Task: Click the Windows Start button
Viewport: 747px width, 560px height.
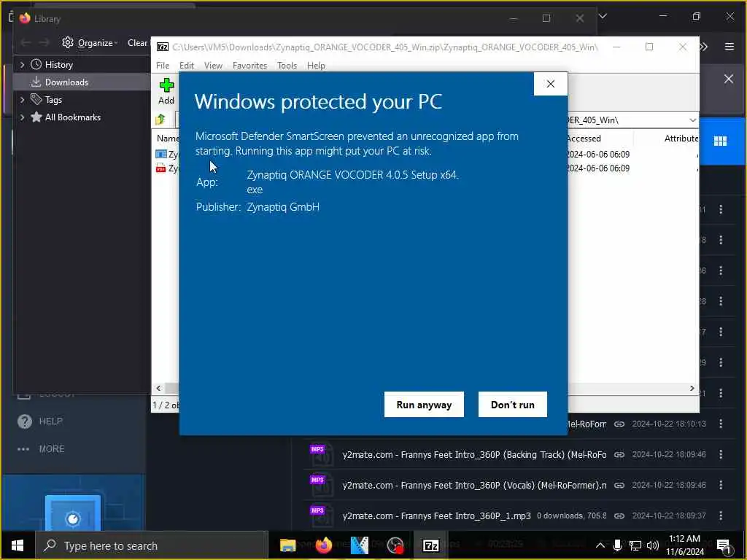Action: pyautogui.click(x=18, y=545)
